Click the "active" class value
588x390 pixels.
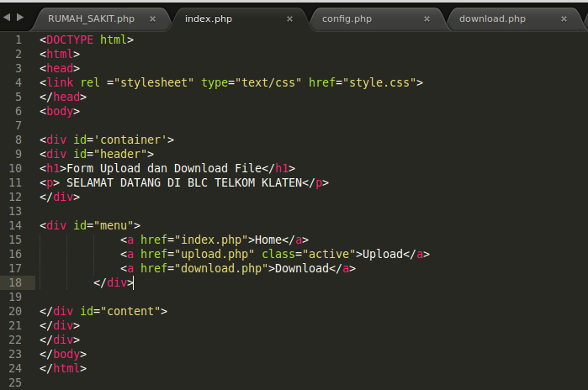pyautogui.click(x=329, y=254)
